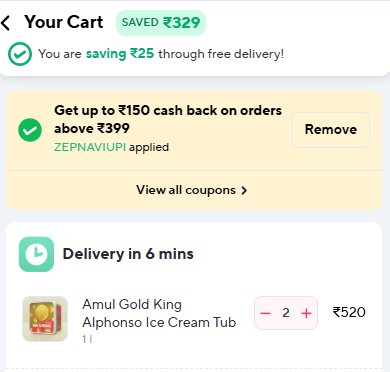
Task: Open Amul Gold King Alphonso Ice Cream Tub
Action: [x=159, y=313]
